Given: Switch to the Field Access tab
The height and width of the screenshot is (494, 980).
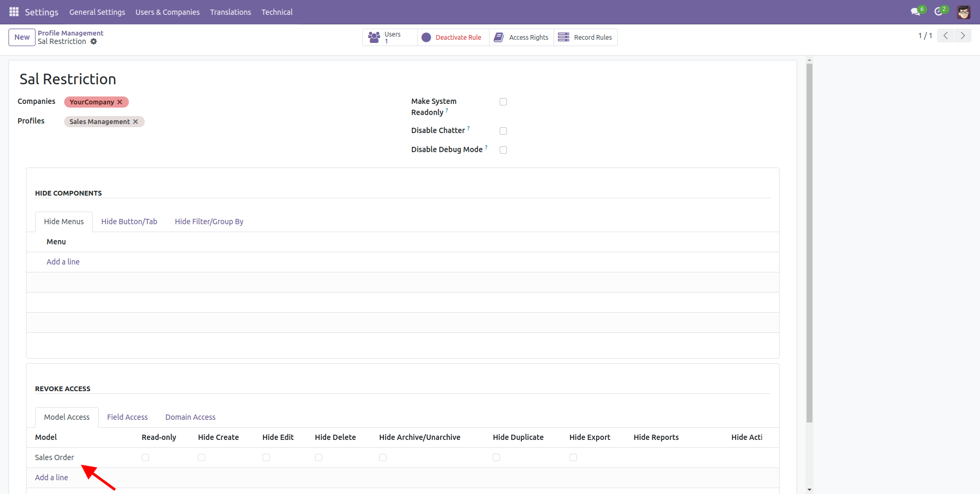Looking at the screenshot, I should click(127, 417).
